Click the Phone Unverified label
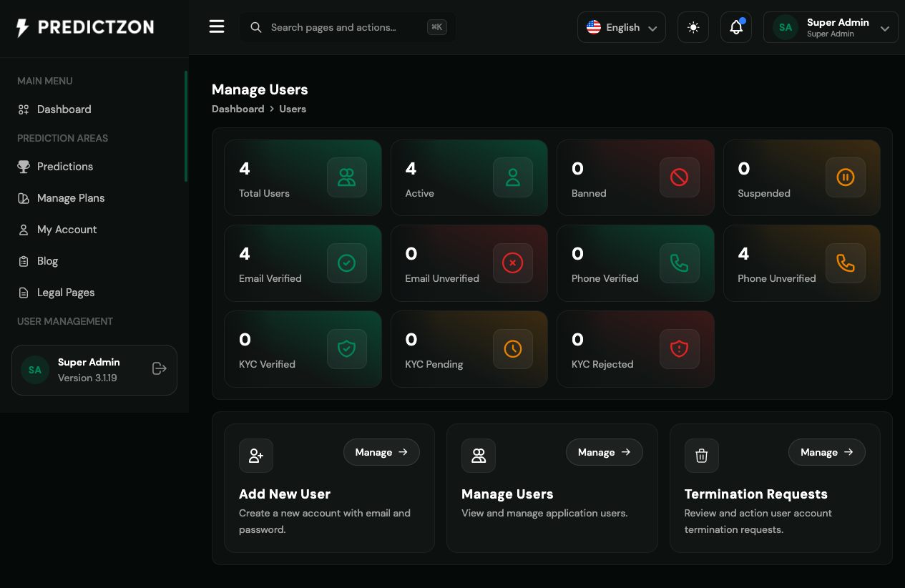This screenshot has height=588, width=905. (x=777, y=278)
